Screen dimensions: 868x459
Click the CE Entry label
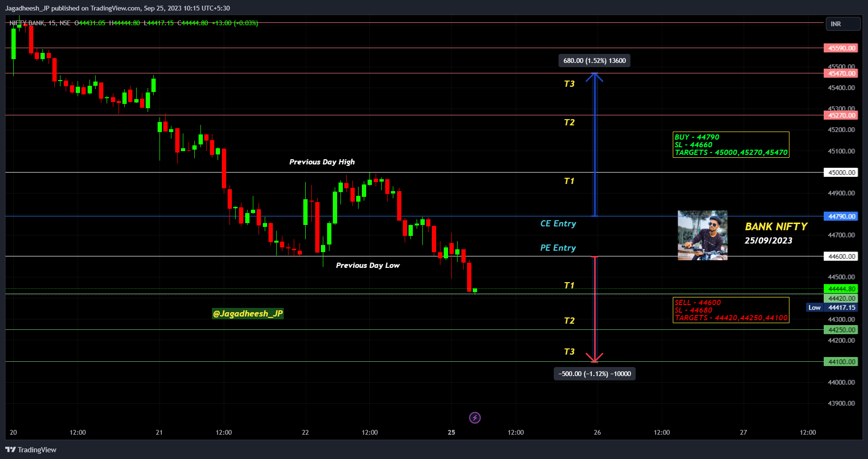coord(558,224)
